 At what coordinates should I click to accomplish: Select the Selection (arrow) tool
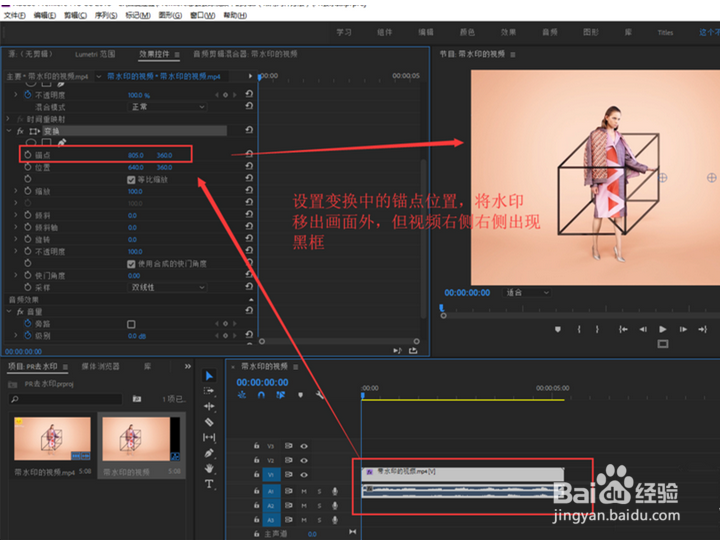(209, 376)
